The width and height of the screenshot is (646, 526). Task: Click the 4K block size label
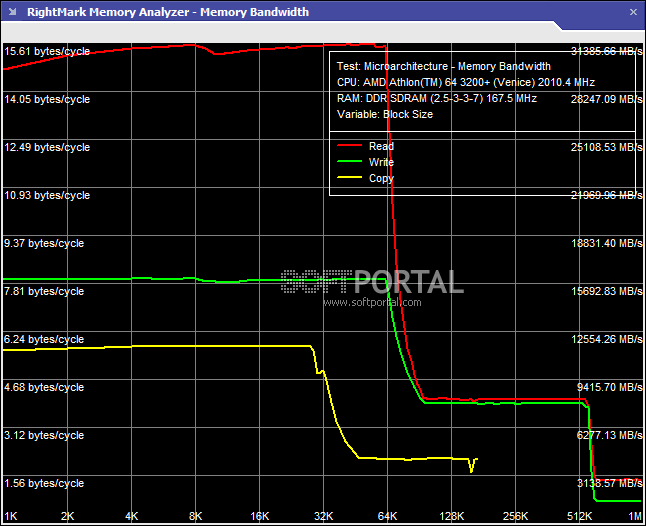pos(131,516)
